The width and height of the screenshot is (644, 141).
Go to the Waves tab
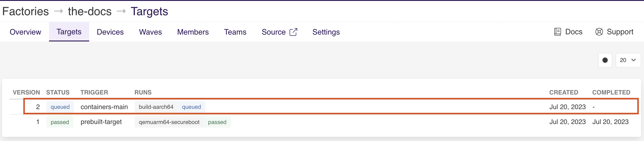point(150,32)
